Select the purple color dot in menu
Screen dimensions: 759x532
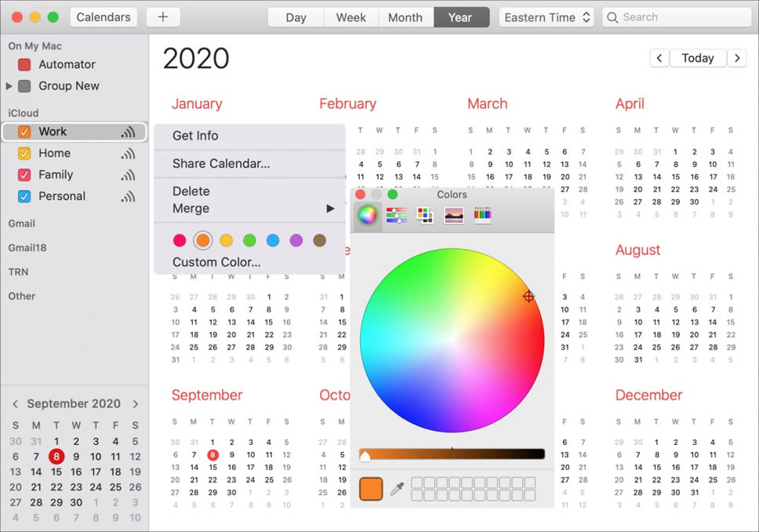click(296, 241)
